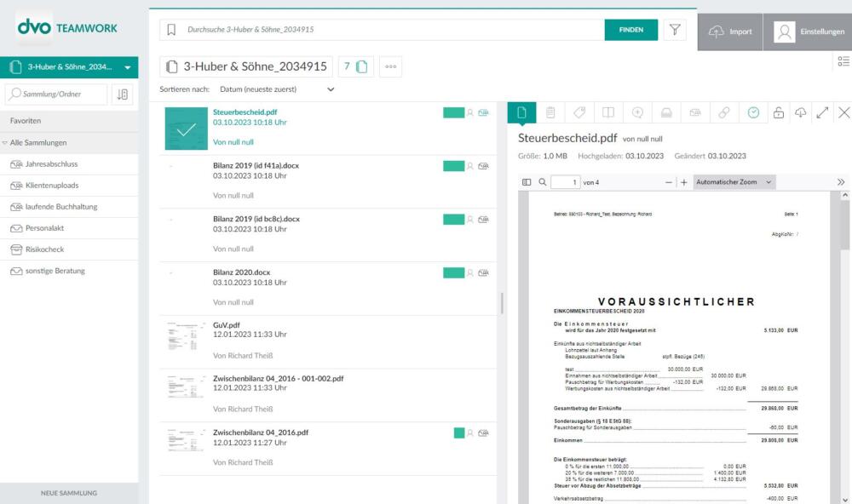
Task: Click the person icon in the Zwischenbilanz 04_2016.pdf row
Action: coord(470,432)
